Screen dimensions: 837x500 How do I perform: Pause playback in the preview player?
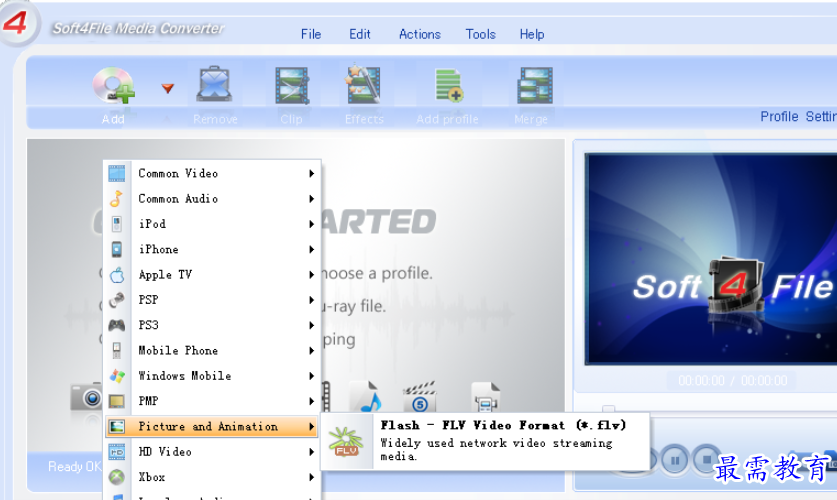coord(675,460)
